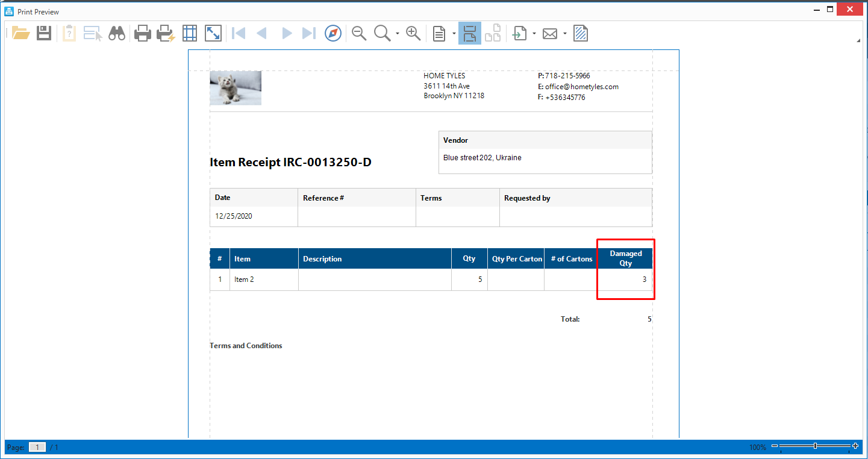Expand the page layout dropdown arrow
This screenshot has height=459, width=868.
[x=454, y=34]
